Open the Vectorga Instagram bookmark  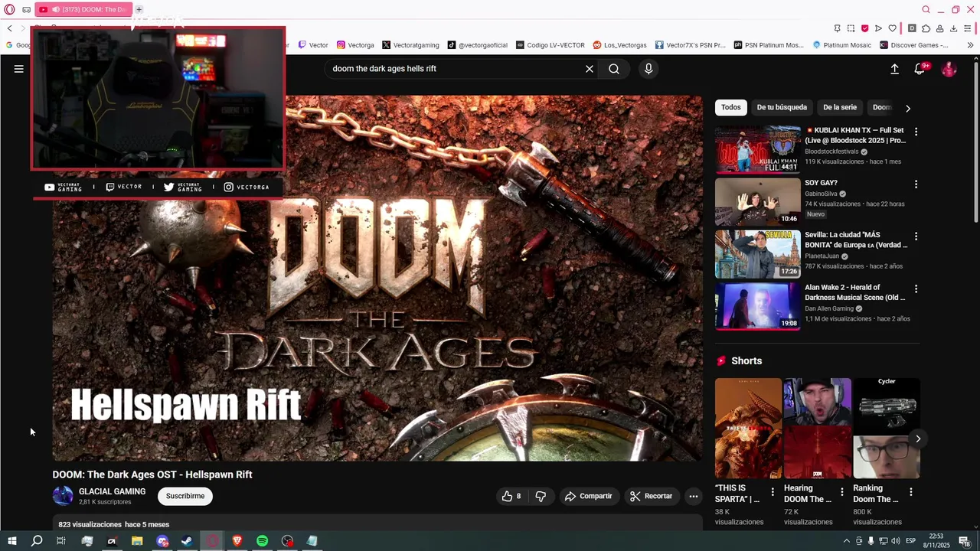(355, 45)
